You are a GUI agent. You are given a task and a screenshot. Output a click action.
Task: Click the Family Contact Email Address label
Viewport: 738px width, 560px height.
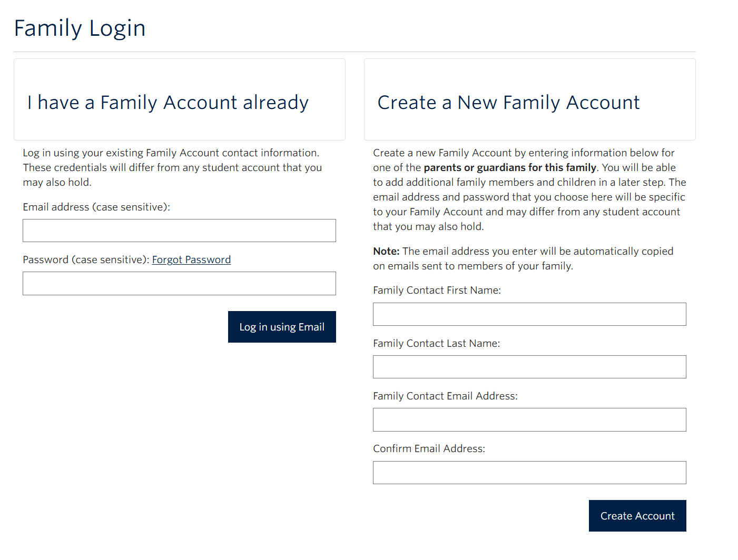click(445, 396)
